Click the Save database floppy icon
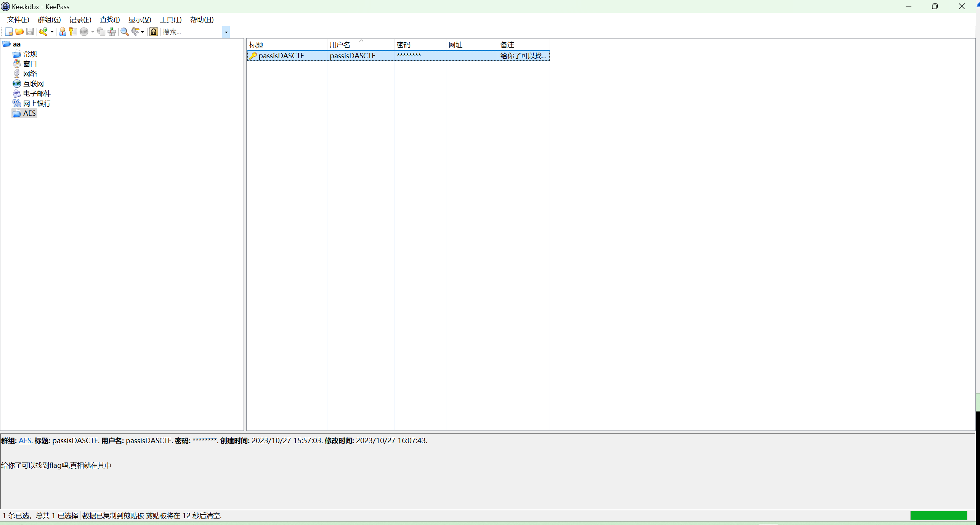The height and width of the screenshot is (525, 980). coord(30,32)
